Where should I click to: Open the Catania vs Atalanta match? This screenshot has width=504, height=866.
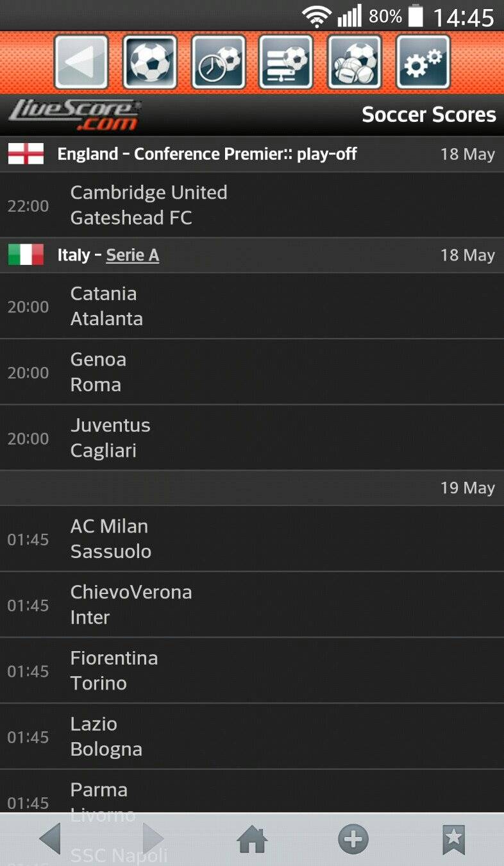[252, 306]
